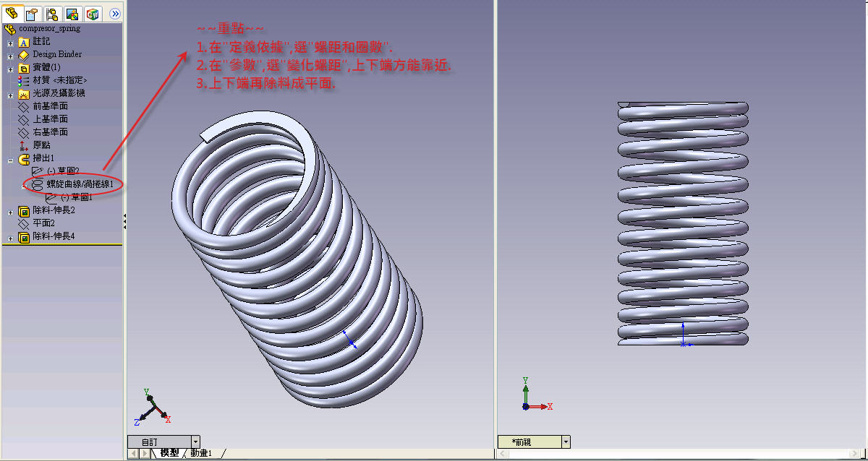Click the 平面2 plane icon
The width and height of the screenshot is (868, 461).
tap(24, 224)
